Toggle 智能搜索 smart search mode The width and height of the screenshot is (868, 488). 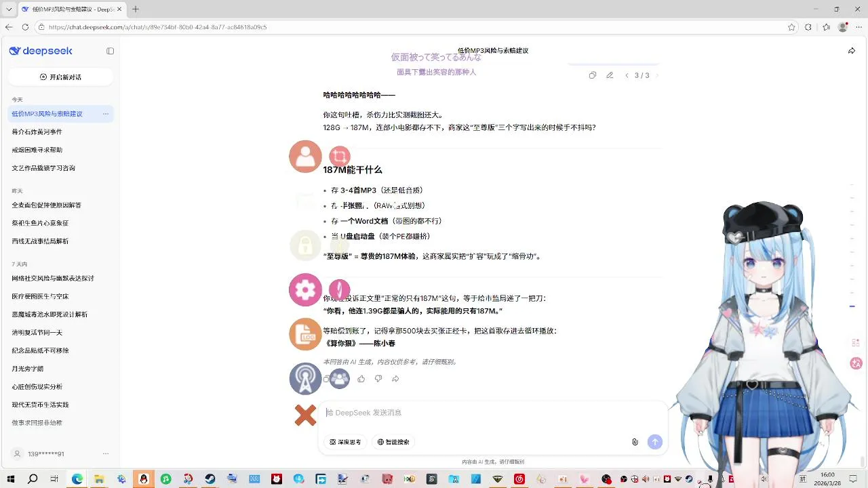pos(393,442)
